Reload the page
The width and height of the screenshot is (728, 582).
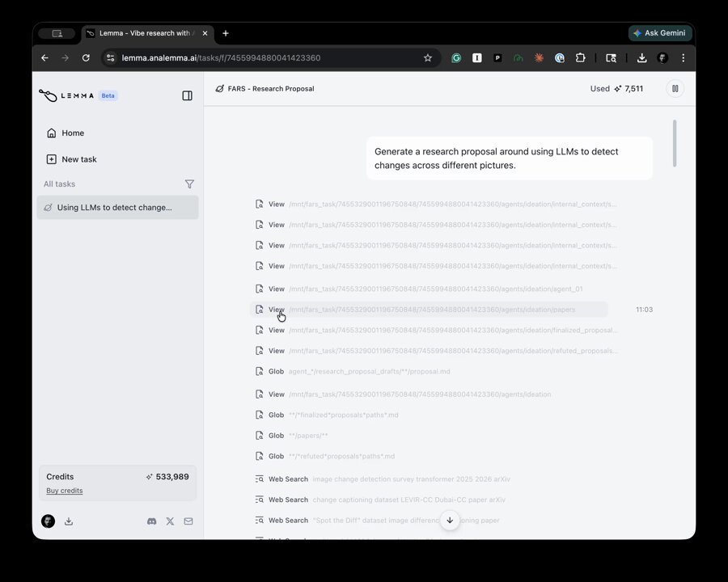tap(86, 58)
